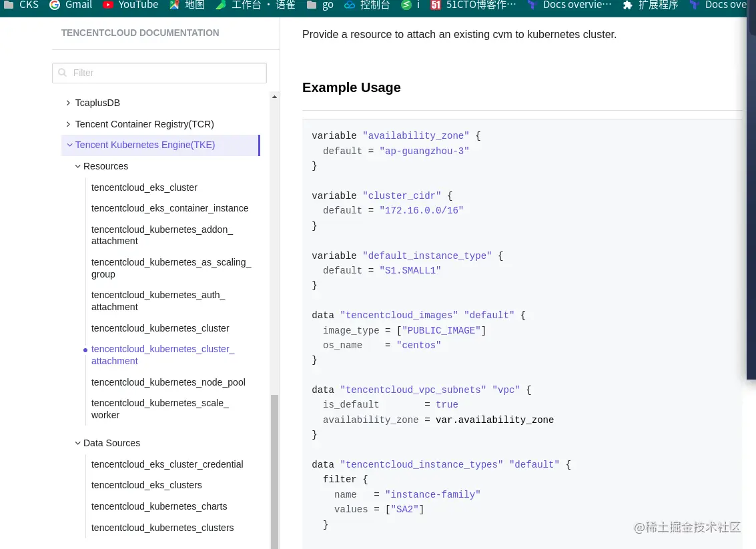Open the 51CTO博客 bookmark
This screenshot has height=549, width=756.
[473, 5]
